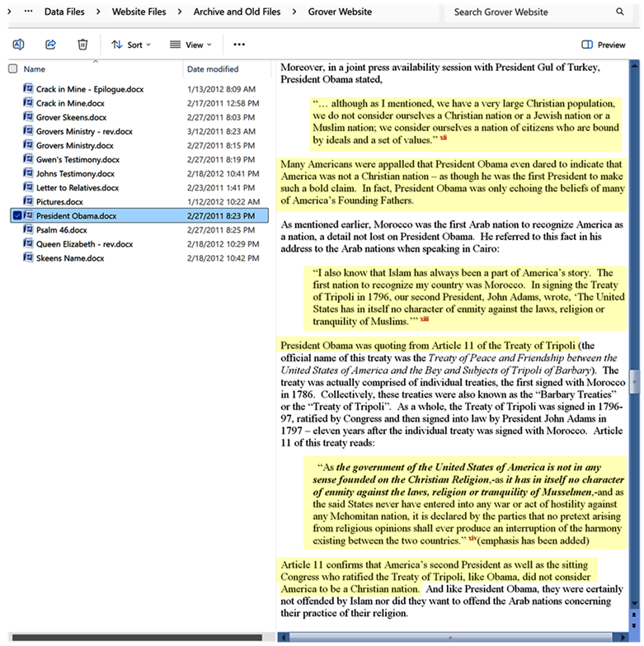Expand the View dropdown menu
644x646 pixels.
190,45
